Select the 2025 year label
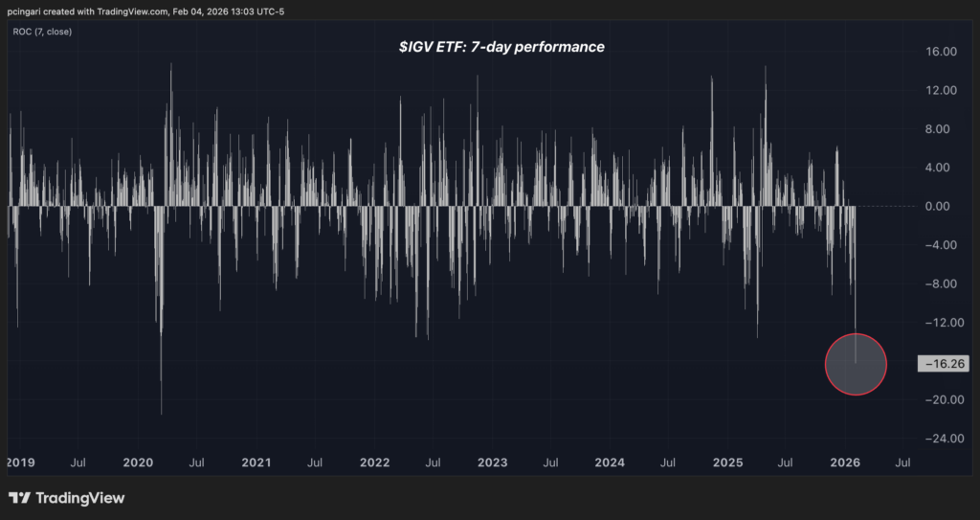 pyautogui.click(x=727, y=463)
